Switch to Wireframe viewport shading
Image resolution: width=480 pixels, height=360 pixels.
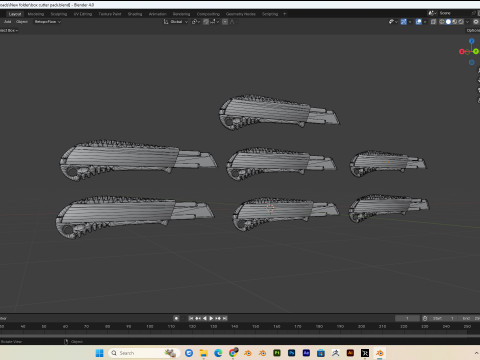tap(442, 22)
